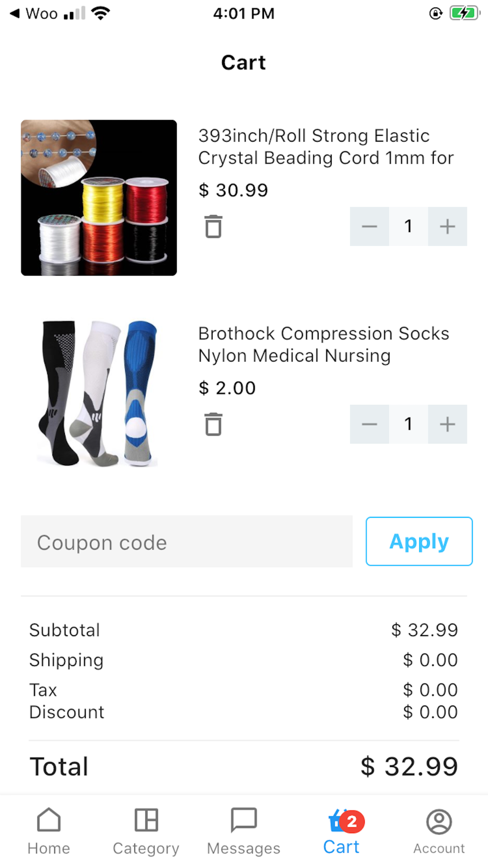Delete the Elastic Crystal Beading Cord item
Viewport: 488px width, 868px height.
[x=213, y=227]
